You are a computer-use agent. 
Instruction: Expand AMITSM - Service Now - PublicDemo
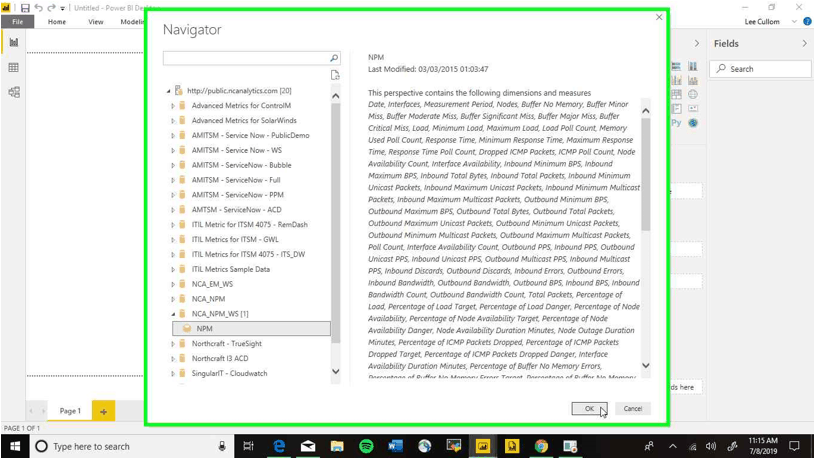pos(173,136)
